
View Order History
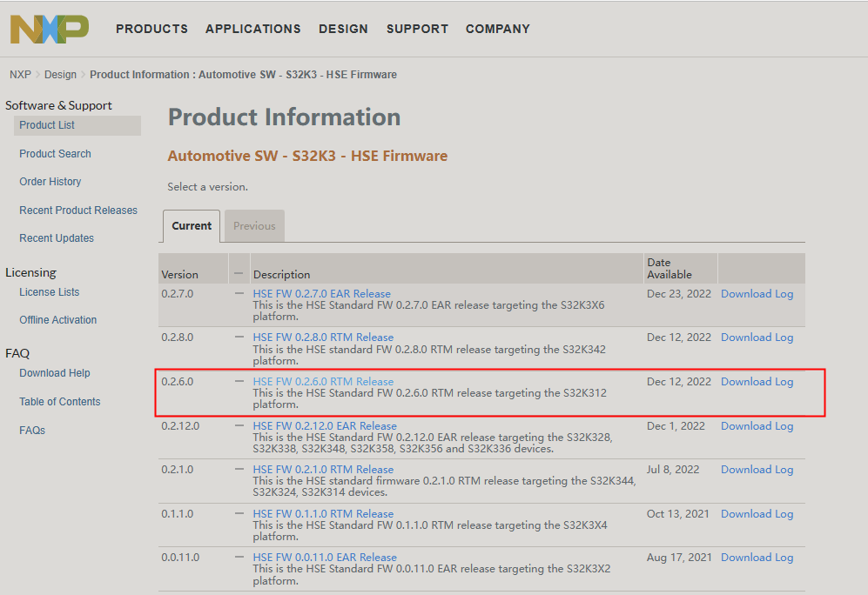(50, 181)
